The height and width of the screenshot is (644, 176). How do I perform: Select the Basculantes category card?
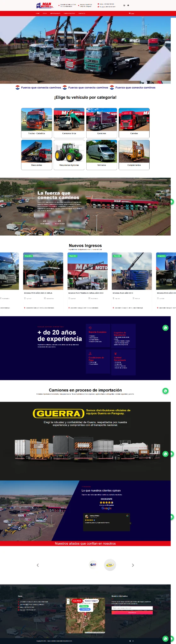37,155
